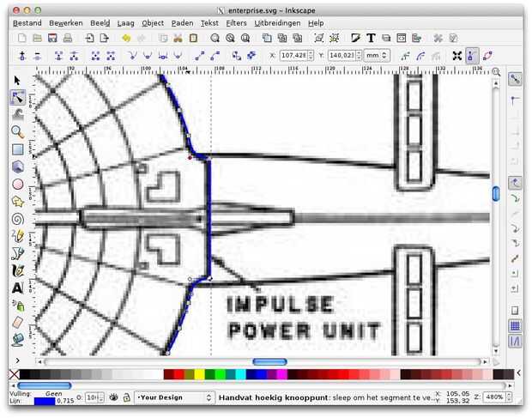Click the horizontal canvas scrollbar thumb
The height and width of the screenshot is (418, 532).
click(269, 361)
